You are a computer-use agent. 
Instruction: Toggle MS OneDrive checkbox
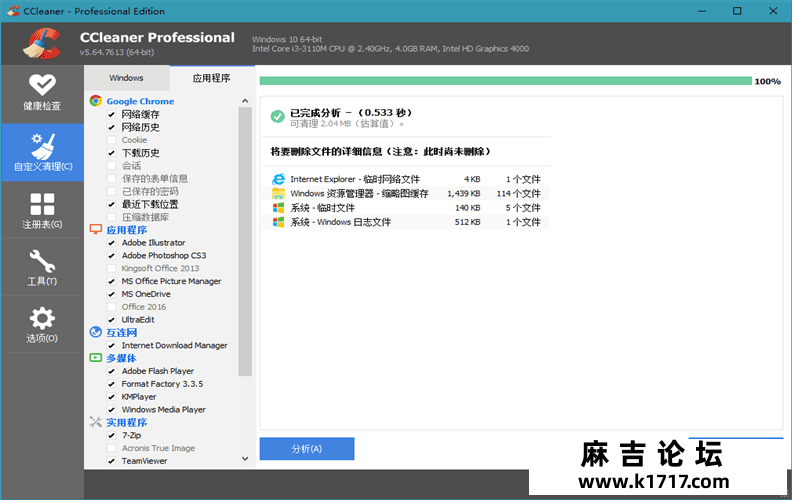[112, 294]
